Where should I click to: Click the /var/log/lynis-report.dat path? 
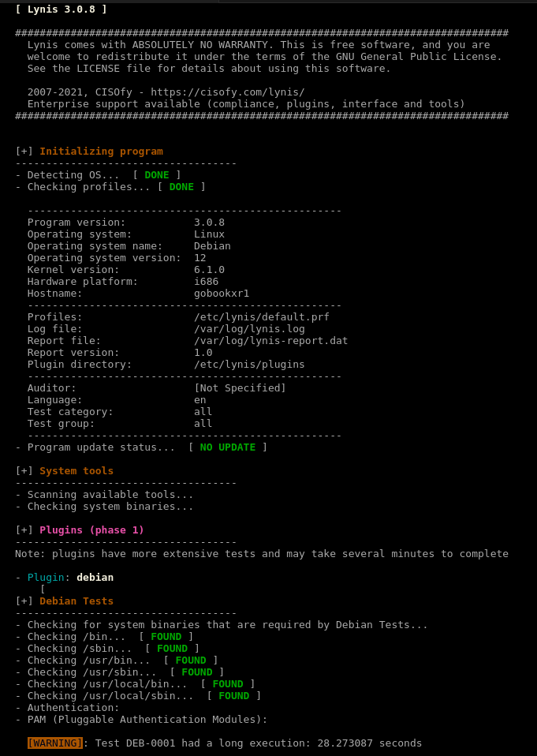[x=270, y=341]
